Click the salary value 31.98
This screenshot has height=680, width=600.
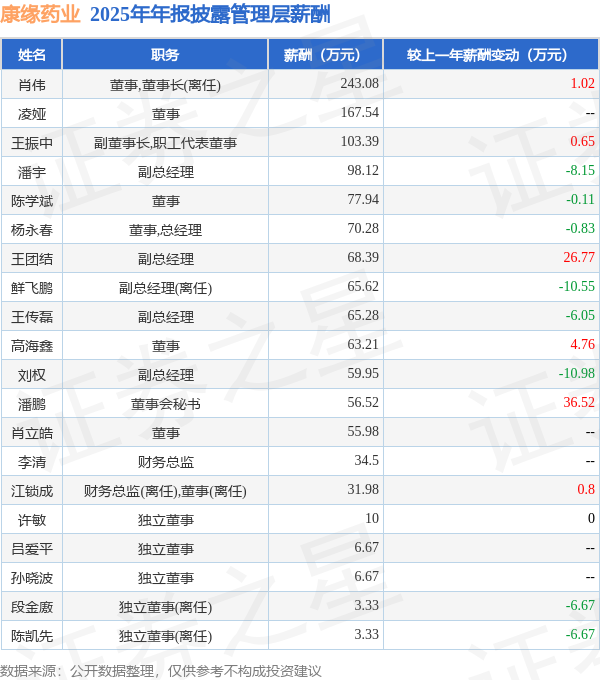363,490
